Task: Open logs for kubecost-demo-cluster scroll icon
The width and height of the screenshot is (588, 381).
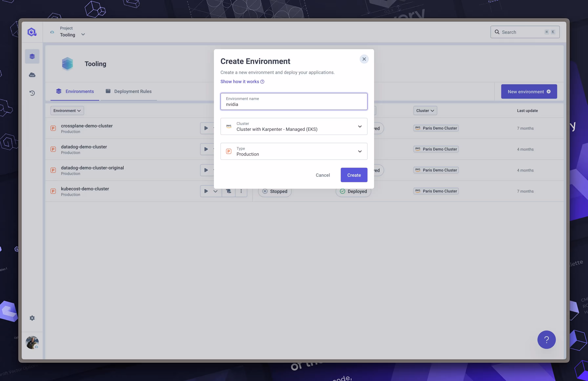Action: pos(228,191)
